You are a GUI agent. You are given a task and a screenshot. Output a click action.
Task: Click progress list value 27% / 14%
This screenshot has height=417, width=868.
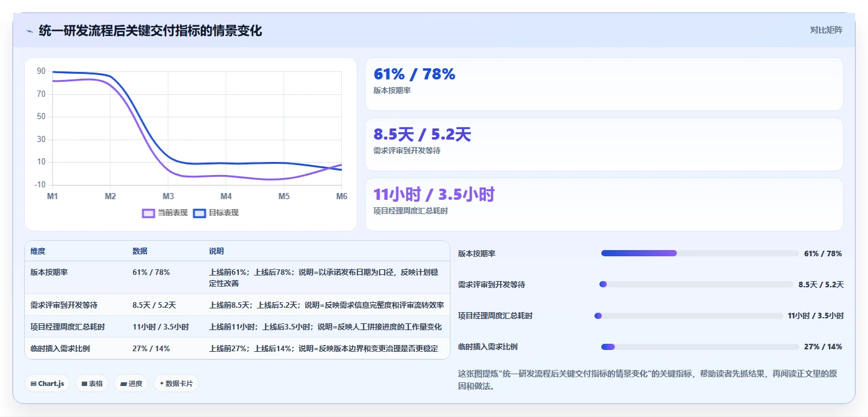coord(823,347)
